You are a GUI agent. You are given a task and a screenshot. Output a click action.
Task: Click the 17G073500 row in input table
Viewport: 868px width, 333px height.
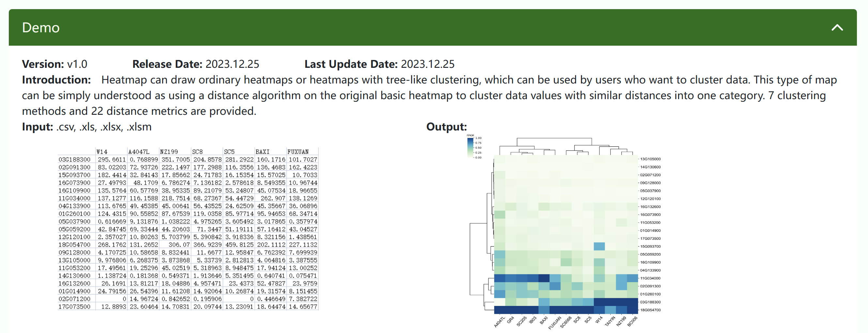click(x=188, y=307)
